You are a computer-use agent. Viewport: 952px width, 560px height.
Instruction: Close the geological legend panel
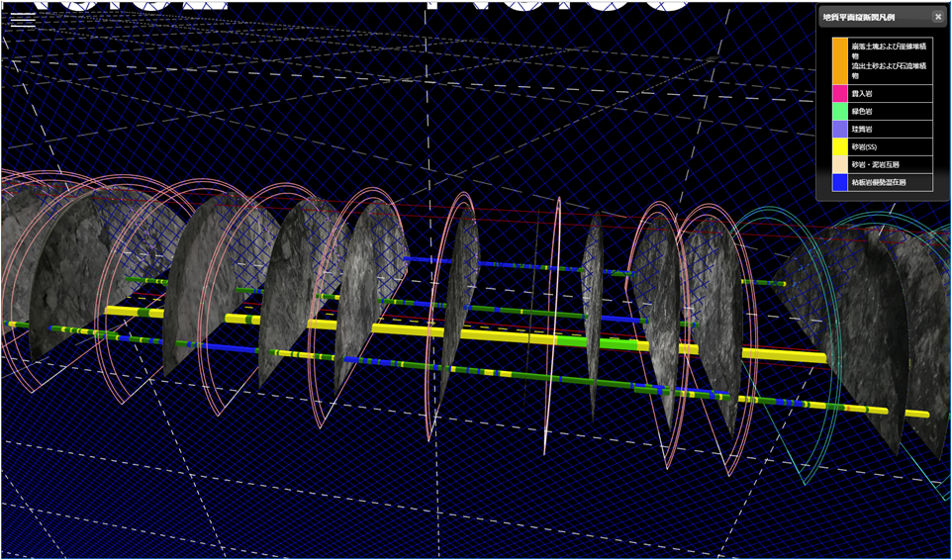tap(937, 17)
